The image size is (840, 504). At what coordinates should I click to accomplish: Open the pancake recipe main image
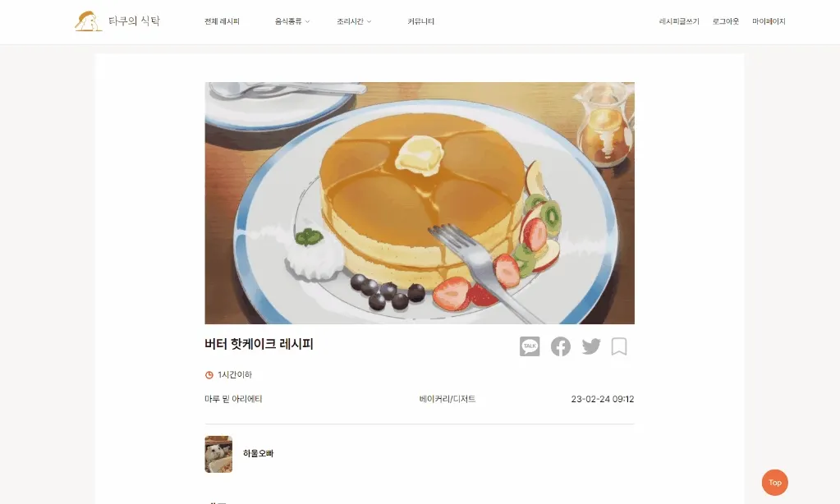coord(420,203)
